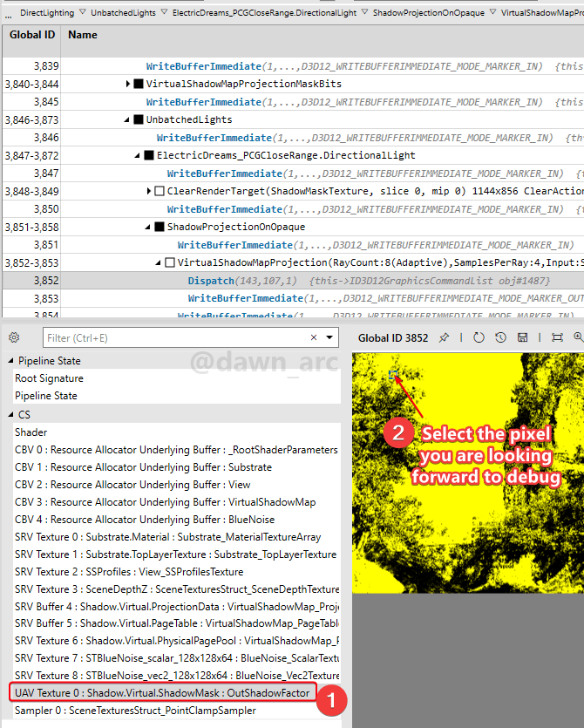Viewport: 584px width, 728px height.
Task: Toggle the square box beside VirtualShadowMapProjection
Action: click(x=170, y=262)
